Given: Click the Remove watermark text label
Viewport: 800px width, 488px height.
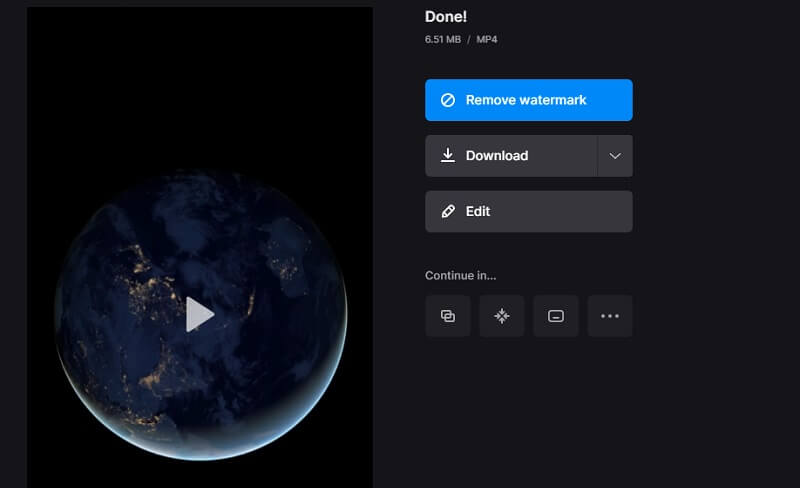Looking at the screenshot, I should 526,100.
